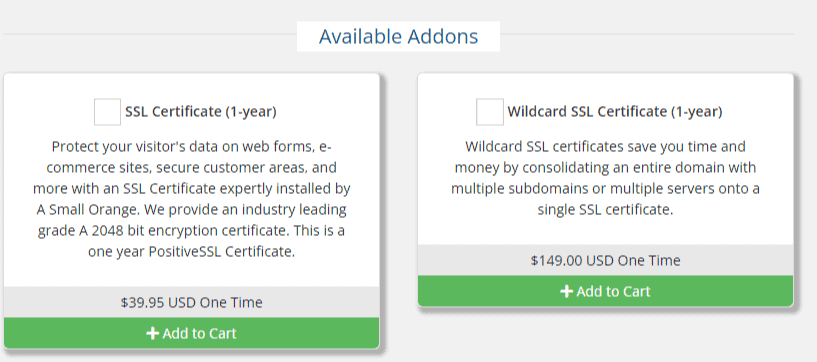Add the $149.00 Wildcard SSL to cart
Image resolution: width=817 pixels, height=362 pixels.
pyautogui.click(x=605, y=291)
